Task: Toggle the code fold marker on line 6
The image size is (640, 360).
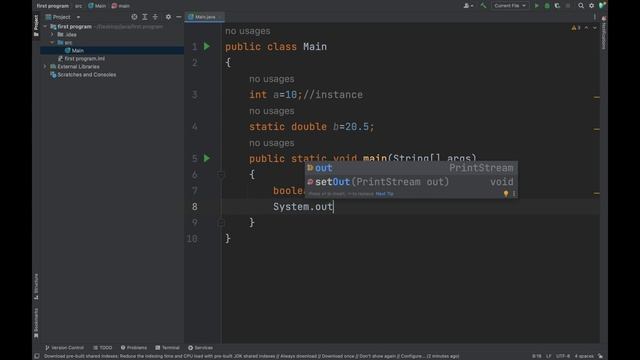Action: (221, 175)
